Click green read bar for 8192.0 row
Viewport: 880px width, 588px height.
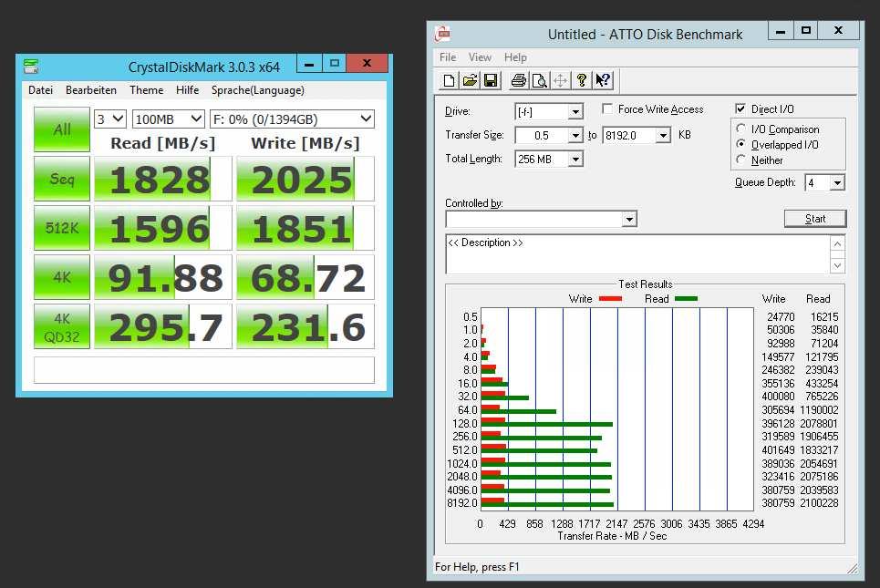click(547, 505)
